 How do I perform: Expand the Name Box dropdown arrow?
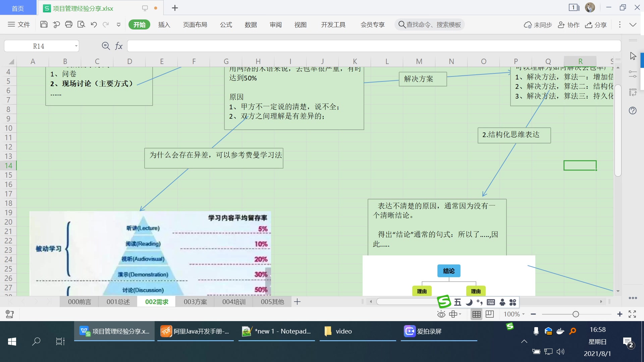76,46
